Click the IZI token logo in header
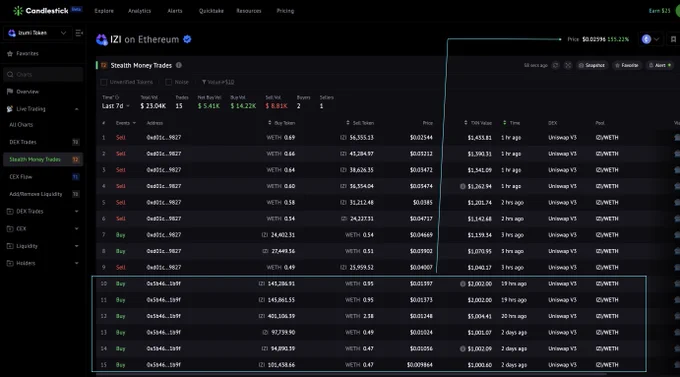This screenshot has height=377, width=680. point(102,39)
